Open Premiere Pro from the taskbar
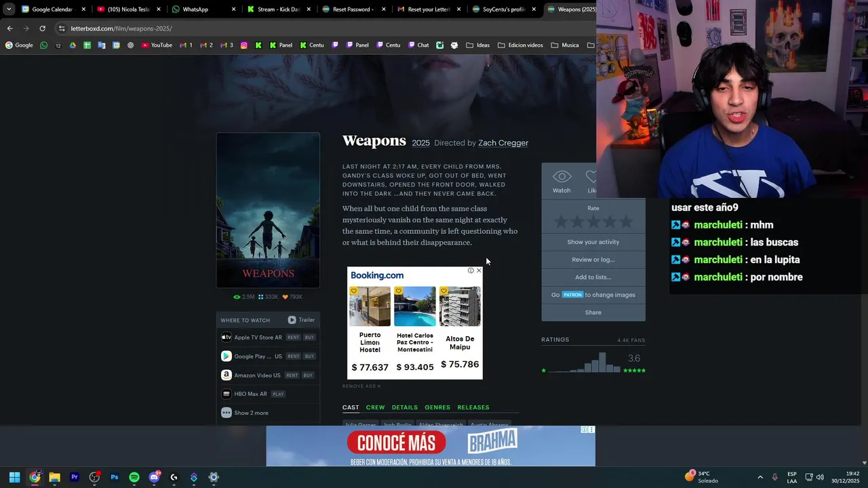 (75, 477)
